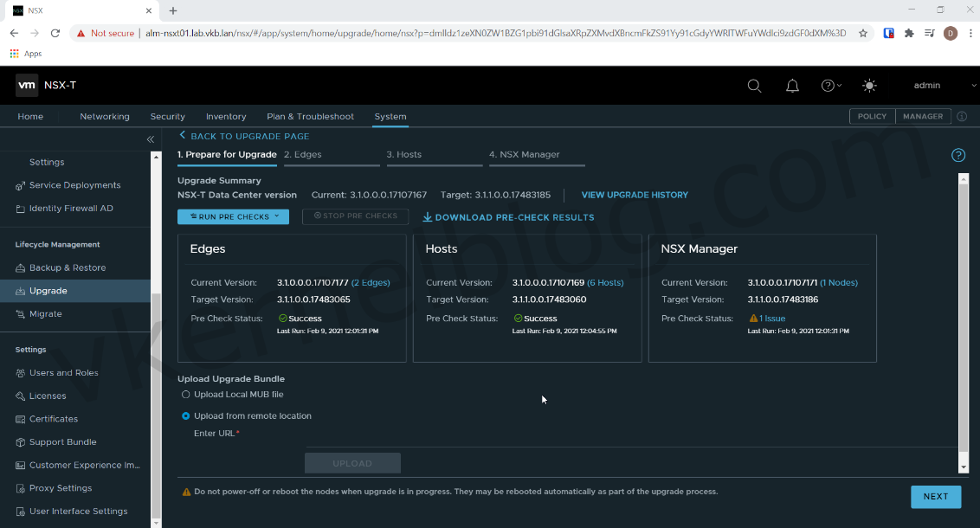Image resolution: width=980 pixels, height=528 pixels.
Task: Click View Upgrade History link
Action: click(x=635, y=196)
